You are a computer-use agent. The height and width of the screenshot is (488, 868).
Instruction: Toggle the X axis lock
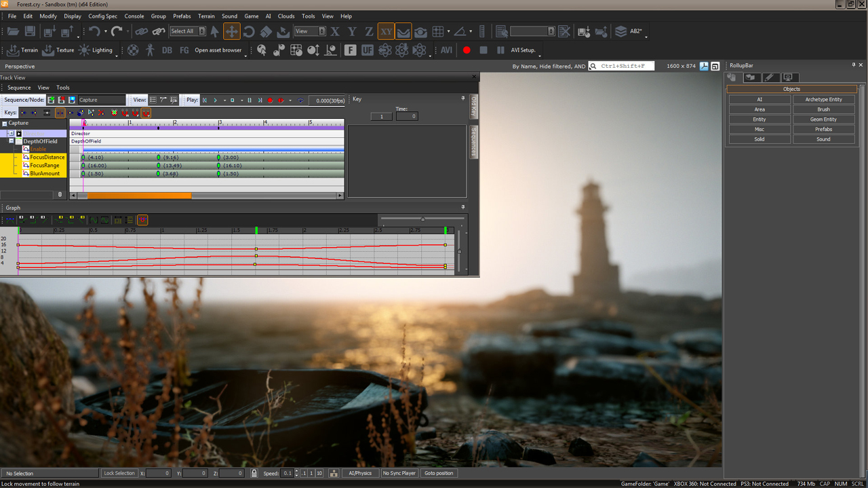coord(335,31)
